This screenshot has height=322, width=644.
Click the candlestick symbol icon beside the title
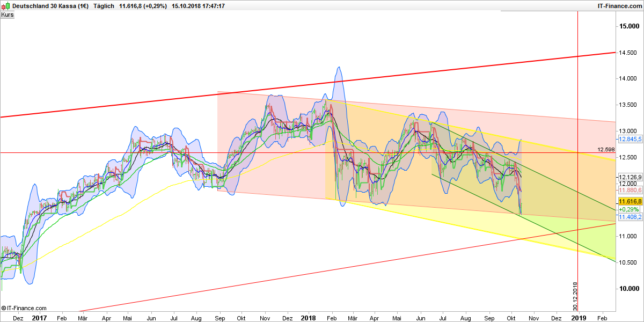pyautogui.click(x=5, y=6)
